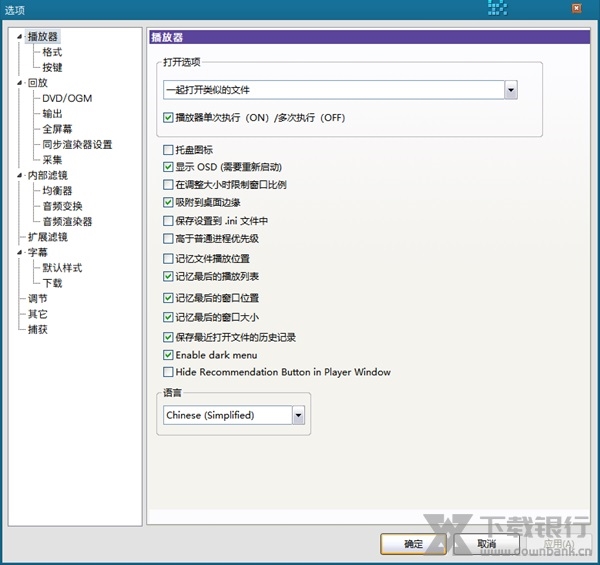Open the 格式 settings page
600x565 pixels.
click(x=52, y=52)
